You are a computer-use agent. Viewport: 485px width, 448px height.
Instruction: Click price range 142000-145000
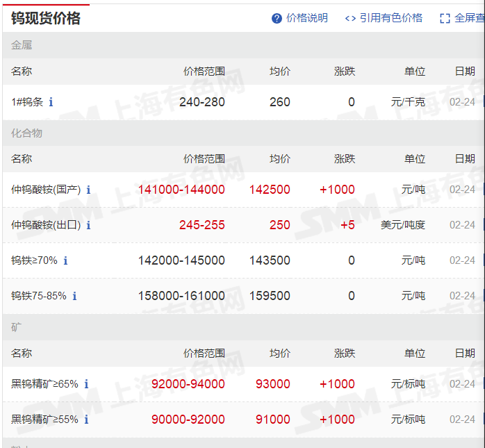181,260
